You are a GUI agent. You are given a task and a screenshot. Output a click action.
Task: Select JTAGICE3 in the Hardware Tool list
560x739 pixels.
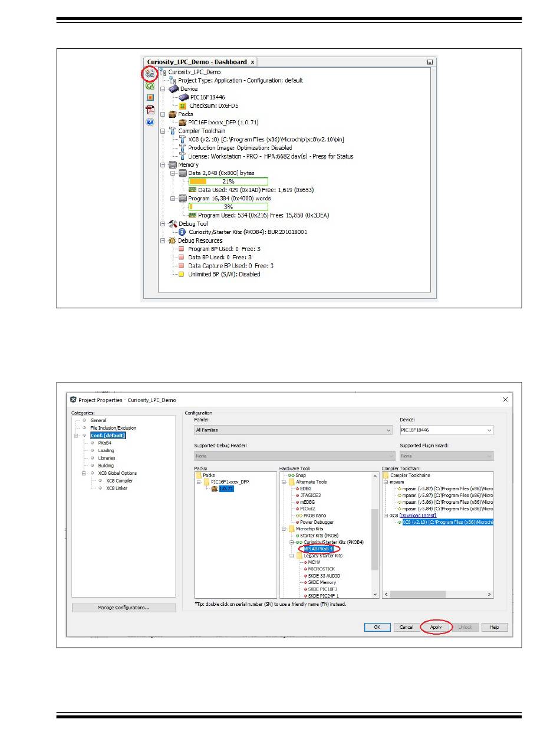(310, 495)
